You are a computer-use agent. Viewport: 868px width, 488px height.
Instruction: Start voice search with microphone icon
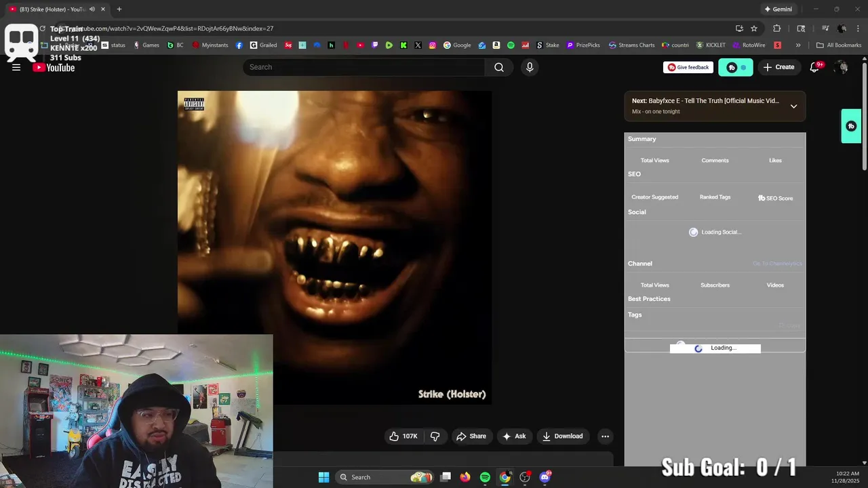[x=530, y=67]
